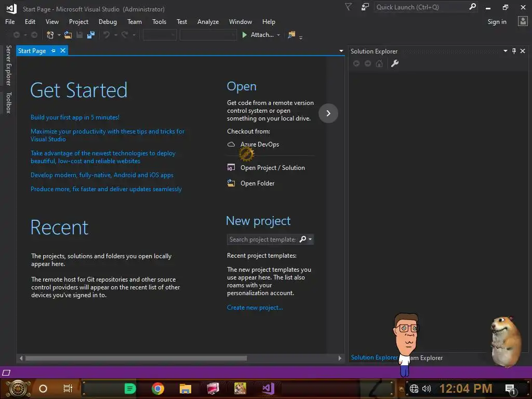Open Visual Studio from the taskbar

(x=268, y=389)
